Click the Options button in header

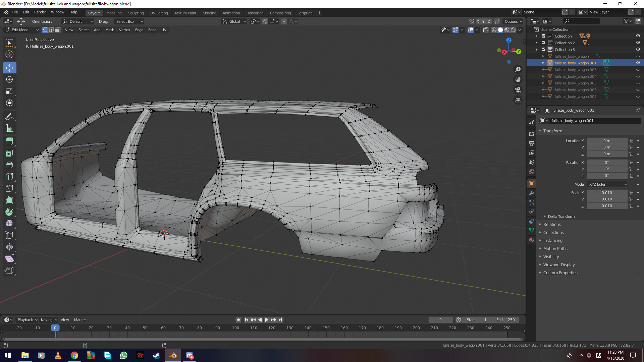(513, 21)
